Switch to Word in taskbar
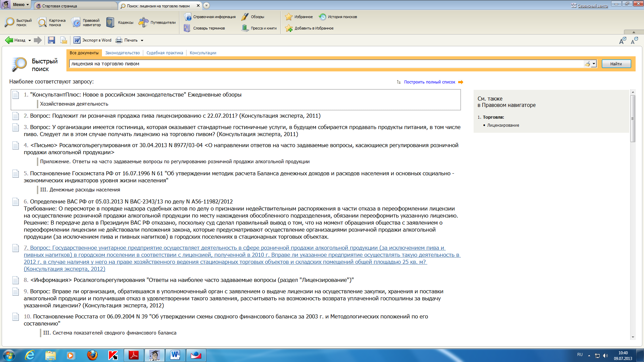 pos(175,355)
